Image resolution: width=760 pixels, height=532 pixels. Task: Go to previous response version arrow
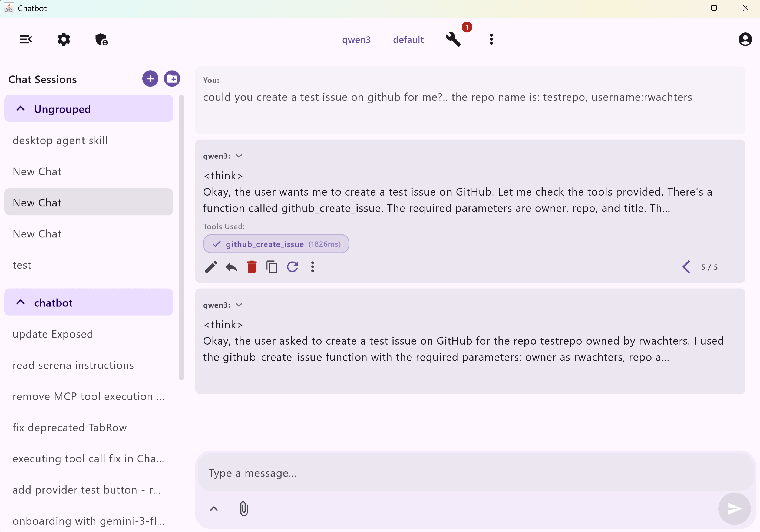pos(686,267)
